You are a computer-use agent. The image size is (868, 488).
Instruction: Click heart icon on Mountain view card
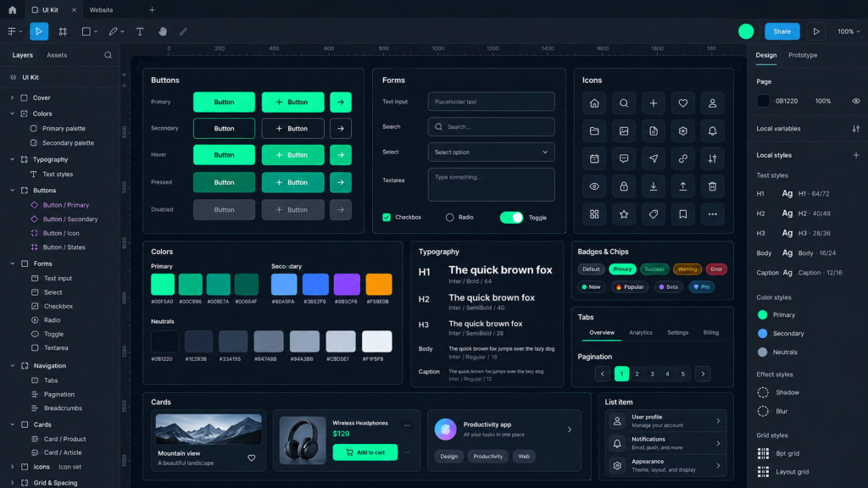pyautogui.click(x=251, y=457)
